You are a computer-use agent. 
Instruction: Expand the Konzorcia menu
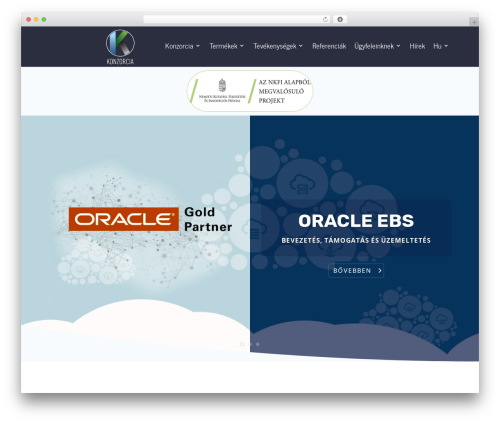pos(182,46)
